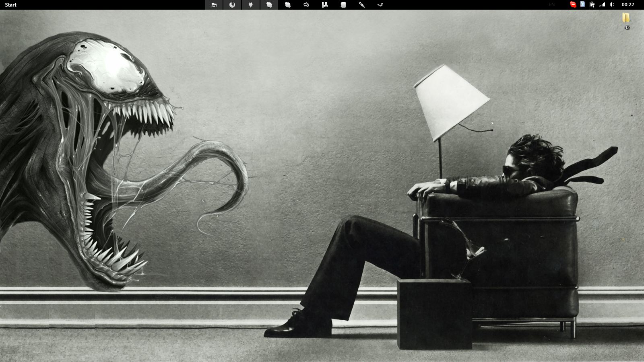Click the magnifier document tray icon
This screenshot has width=644, height=362.
pos(582,5)
